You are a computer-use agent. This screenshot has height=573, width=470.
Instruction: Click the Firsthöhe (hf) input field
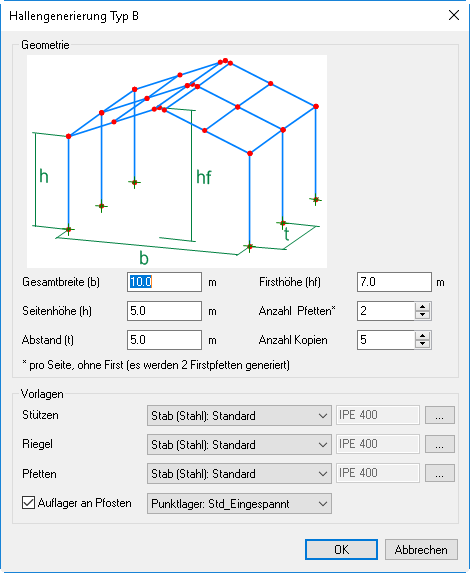tap(394, 282)
